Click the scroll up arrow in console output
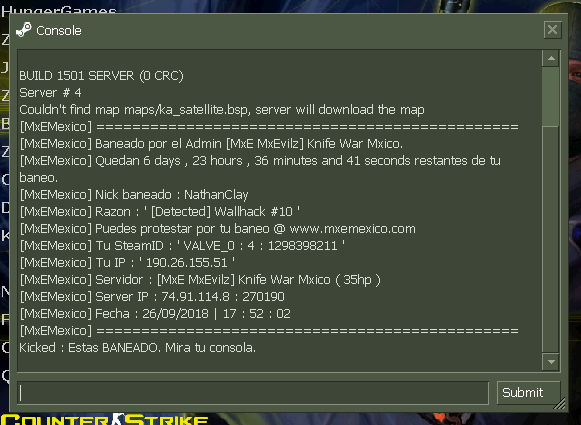Image resolution: width=581 pixels, height=425 pixels. pyautogui.click(x=551, y=58)
